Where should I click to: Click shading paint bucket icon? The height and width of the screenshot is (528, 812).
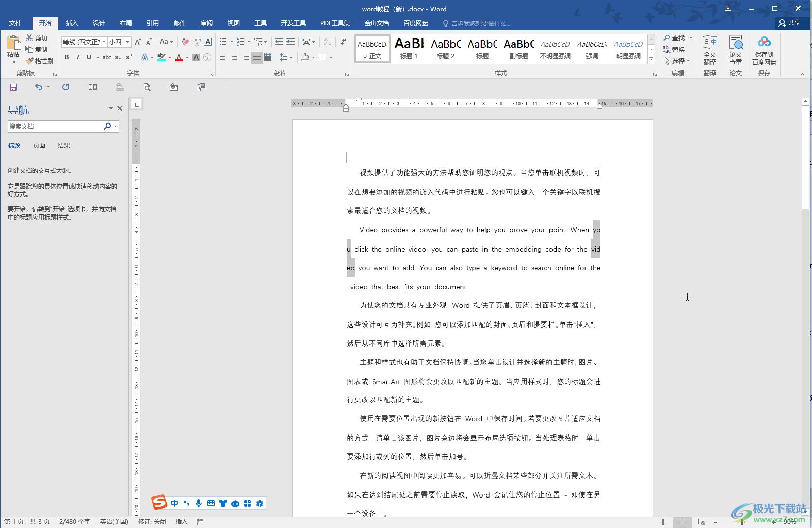[x=305, y=57]
